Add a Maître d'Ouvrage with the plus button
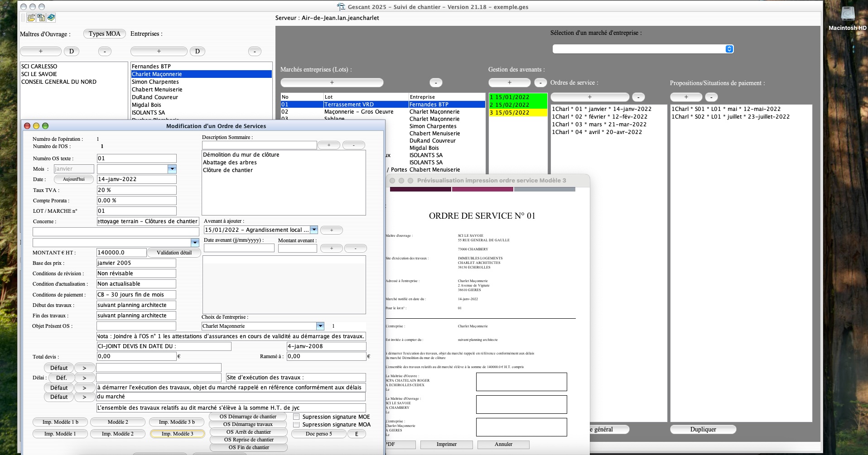This screenshot has width=868, height=455. point(41,51)
